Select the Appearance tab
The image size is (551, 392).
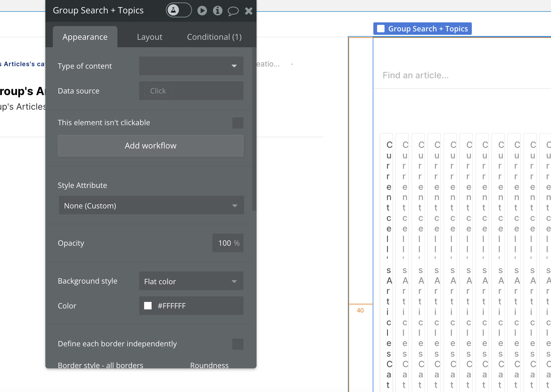click(85, 37)
